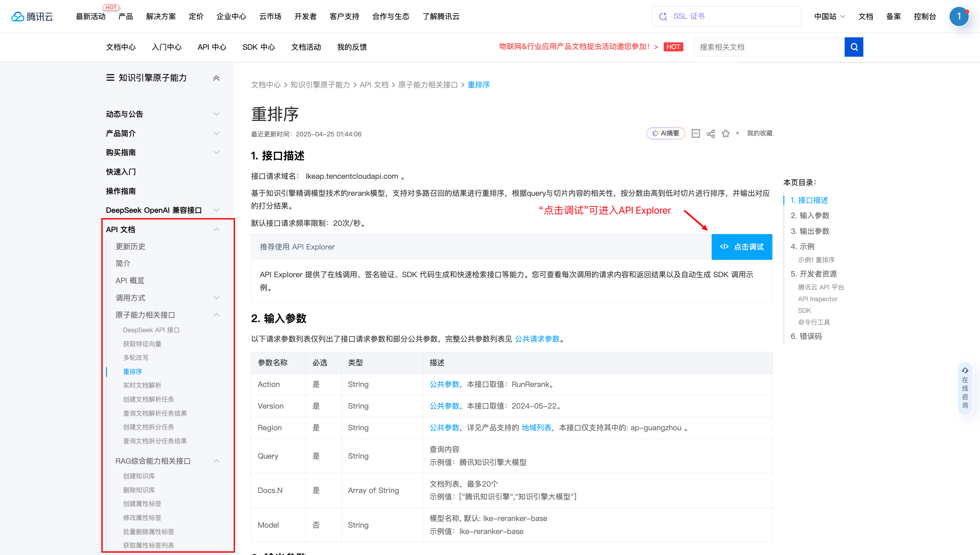The height and width of the screenshot is (555, 980).
Task: Jump to 6. 错误码 in page TOC
Action: coord(806,336)
